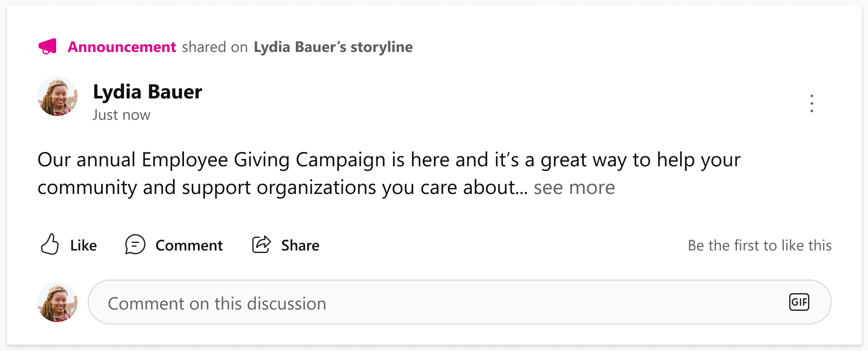Click the Comment text label
This screenshot has height=351, width=868.
(189, 245)
